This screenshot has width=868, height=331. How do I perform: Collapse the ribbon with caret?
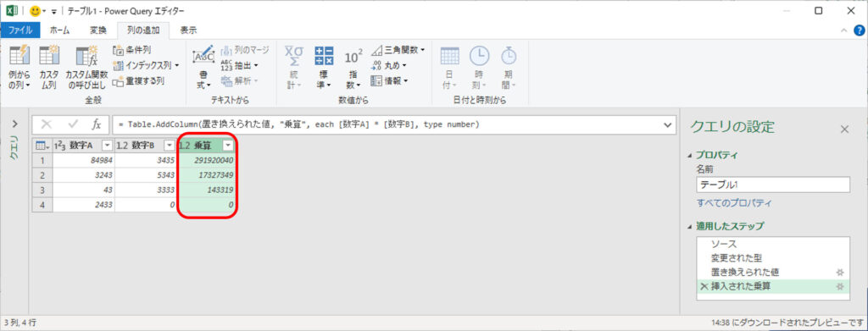[x=843, y=30]
